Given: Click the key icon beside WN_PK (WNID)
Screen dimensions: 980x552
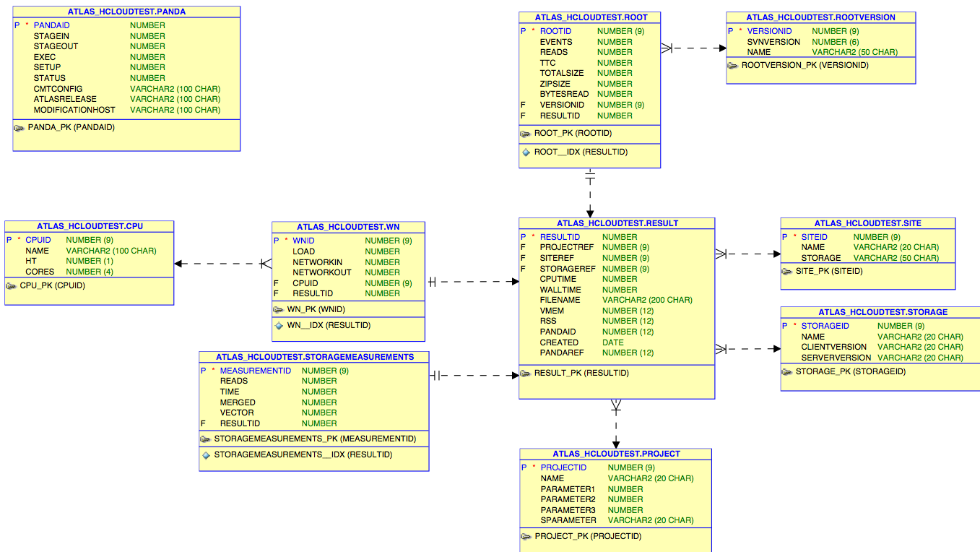Looking at the screenshot, I should [x=279, y=309].
